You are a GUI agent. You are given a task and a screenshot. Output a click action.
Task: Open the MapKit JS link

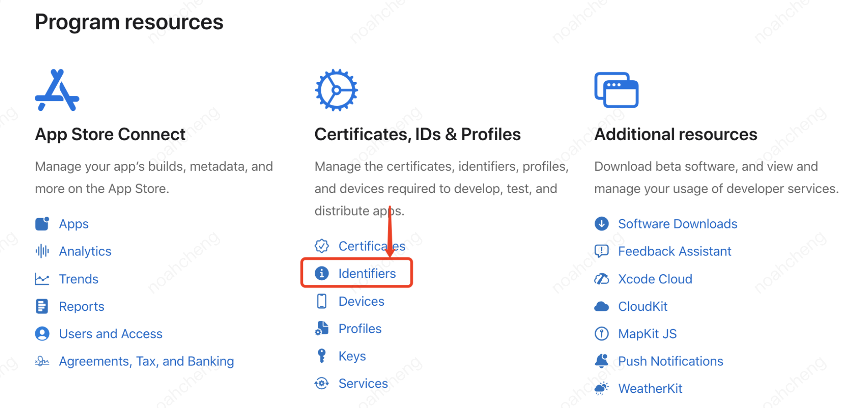pyautogui.click(x=647, y=334)
